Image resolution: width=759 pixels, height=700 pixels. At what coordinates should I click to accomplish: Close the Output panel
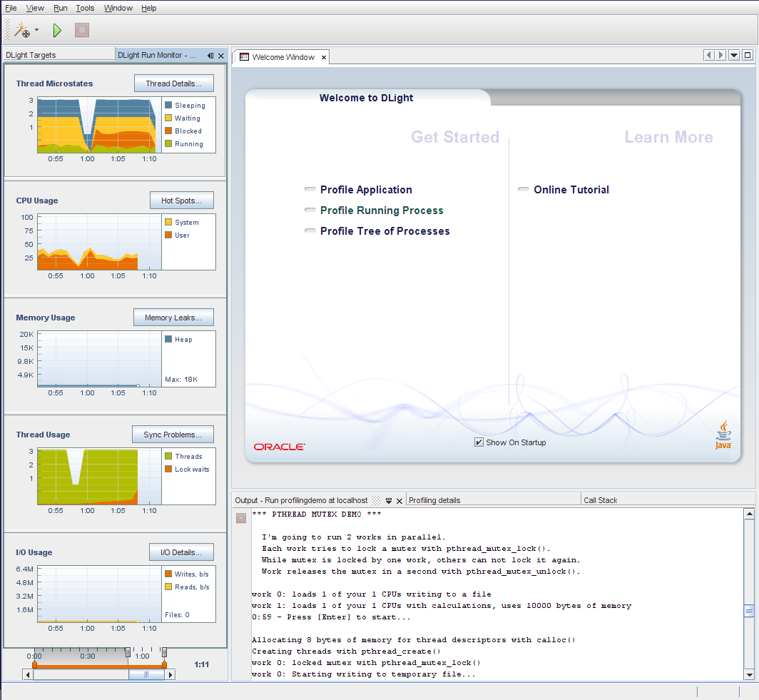(x=399, y=501)
